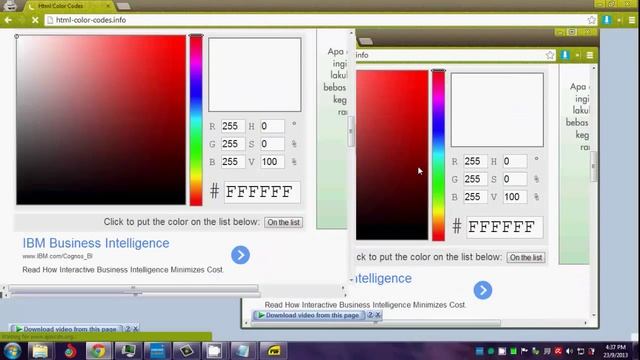Stop page loading with the X button
The width and height of the screenshot is (640, 360).
(x=35, y=20)
